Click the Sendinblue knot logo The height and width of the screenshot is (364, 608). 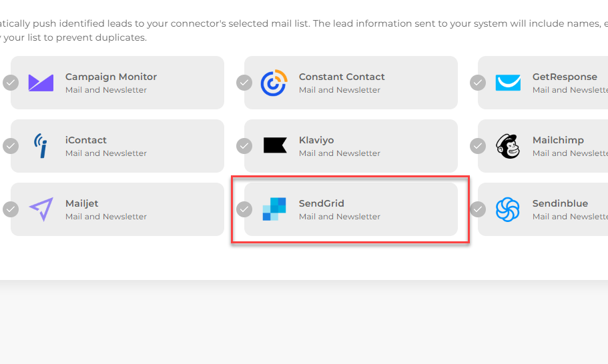pos(508,209)
